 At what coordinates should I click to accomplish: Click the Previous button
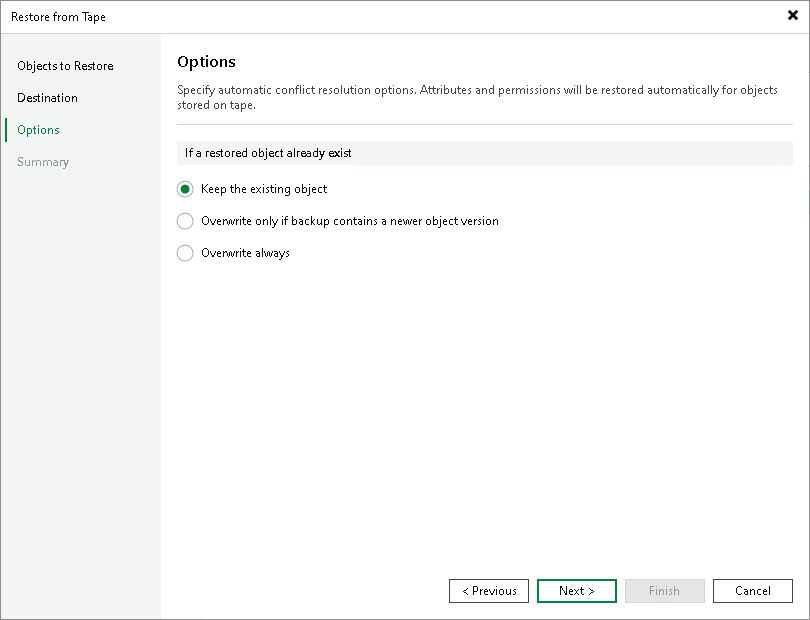[489, 591]
